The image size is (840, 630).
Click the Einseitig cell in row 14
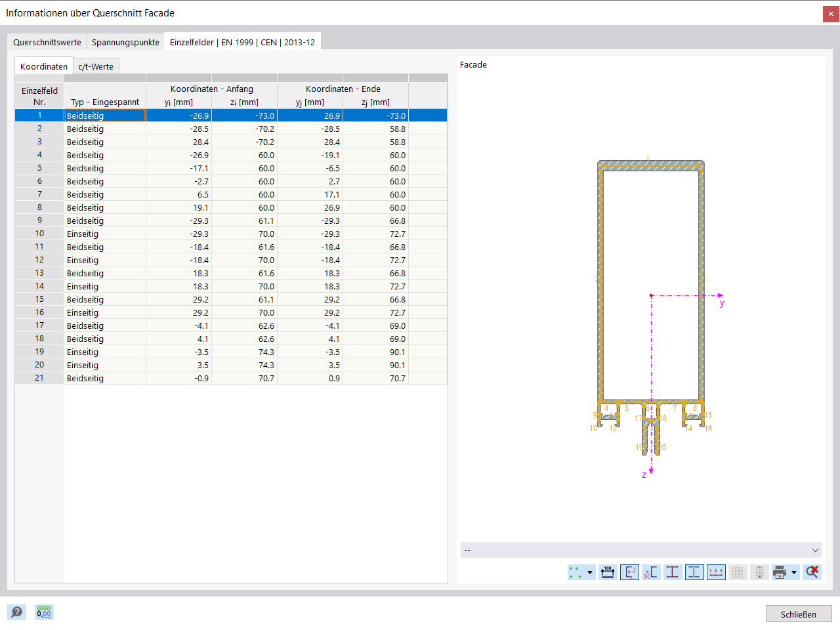pyautogui.click(x=105, y=286)
